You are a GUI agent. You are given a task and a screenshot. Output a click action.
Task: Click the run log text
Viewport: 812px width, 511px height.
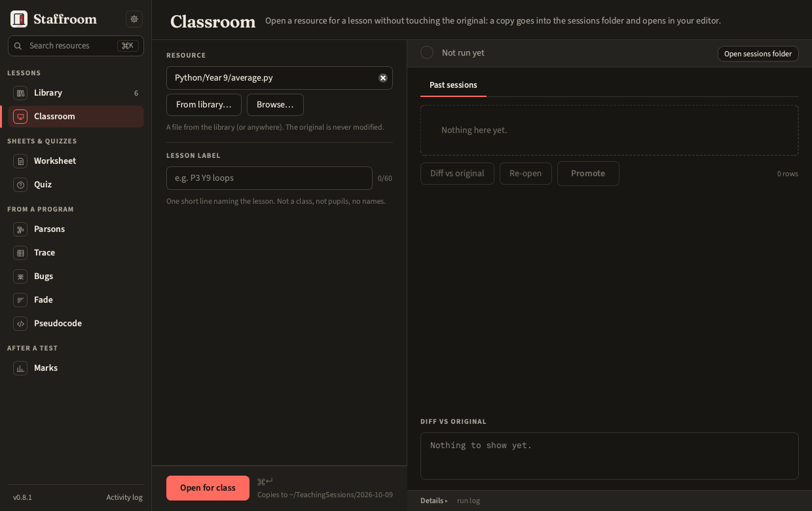coord(468,501)
